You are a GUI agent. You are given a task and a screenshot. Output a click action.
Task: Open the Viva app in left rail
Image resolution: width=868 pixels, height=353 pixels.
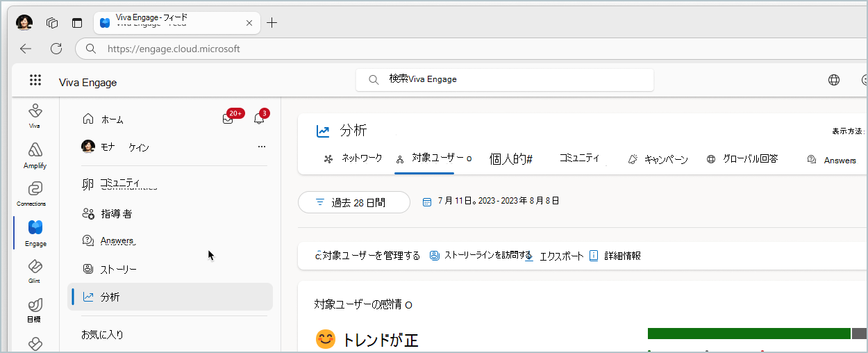point(35,115)
